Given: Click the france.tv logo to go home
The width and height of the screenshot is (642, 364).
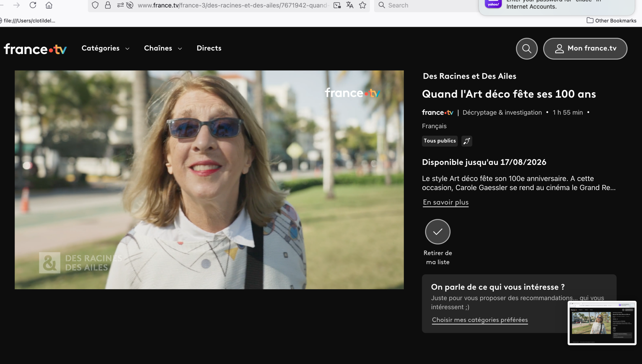Looking at the screenshot, I should tap(35, 49).
